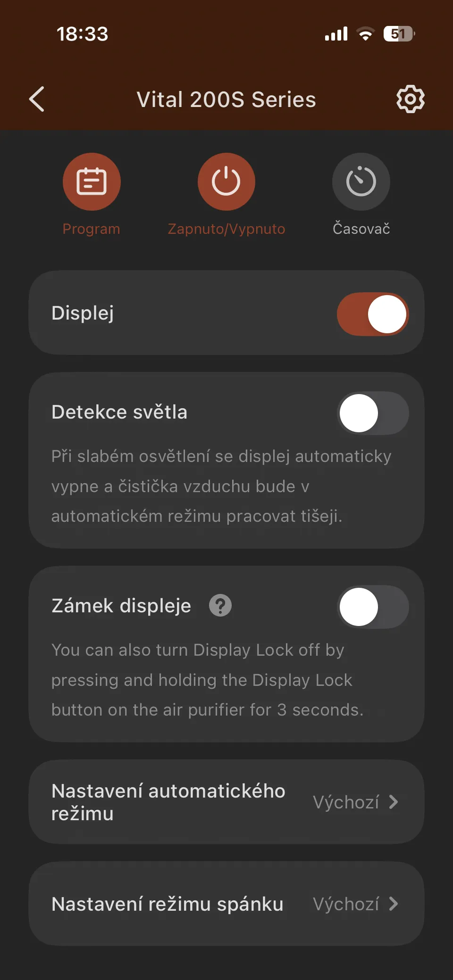Open Nastavení režimu spánku row

(x=168, y=904)
